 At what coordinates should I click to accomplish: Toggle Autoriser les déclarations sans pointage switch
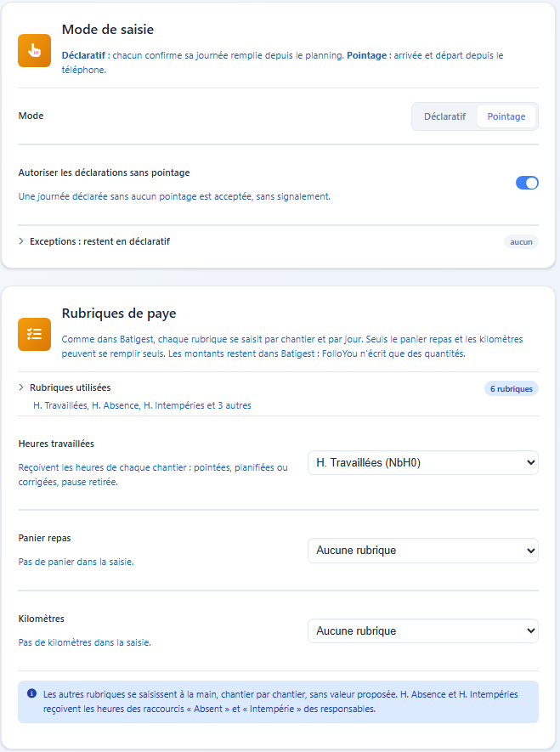[527, 183]
